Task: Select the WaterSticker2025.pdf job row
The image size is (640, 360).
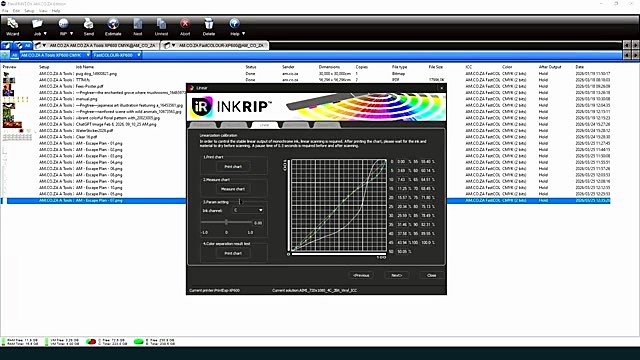Action: (306, 131)
